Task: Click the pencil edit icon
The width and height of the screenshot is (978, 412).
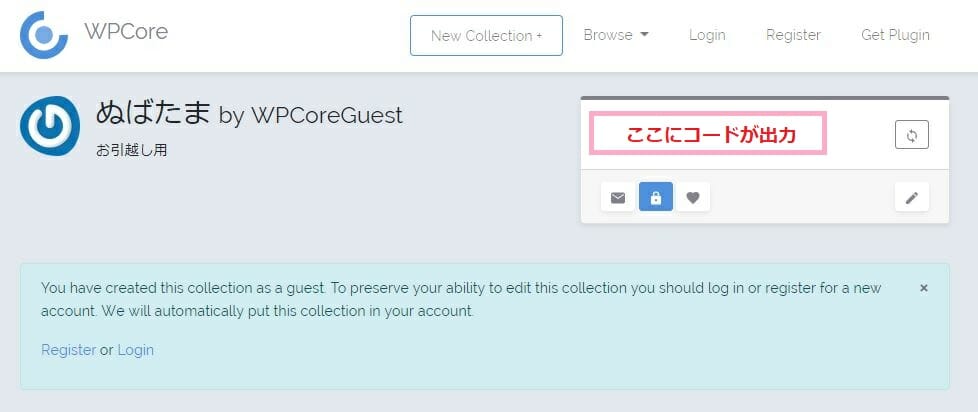Action: 912,198
